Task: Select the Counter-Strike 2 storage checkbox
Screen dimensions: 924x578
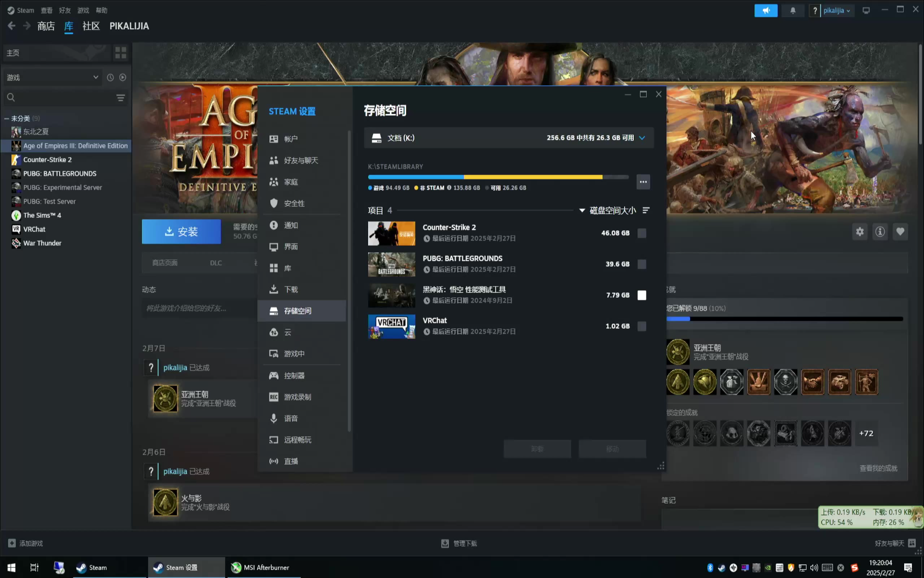Action: [x=642, y=233]
